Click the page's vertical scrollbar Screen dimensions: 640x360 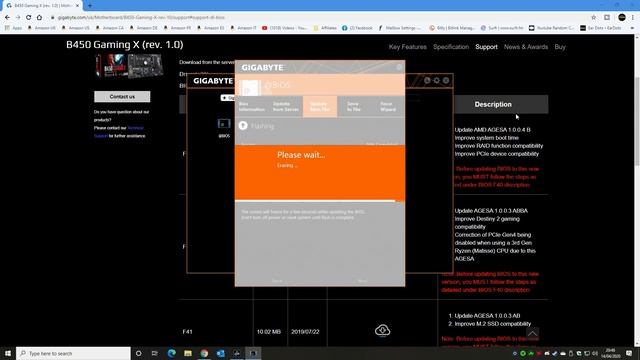pos(637,121)
